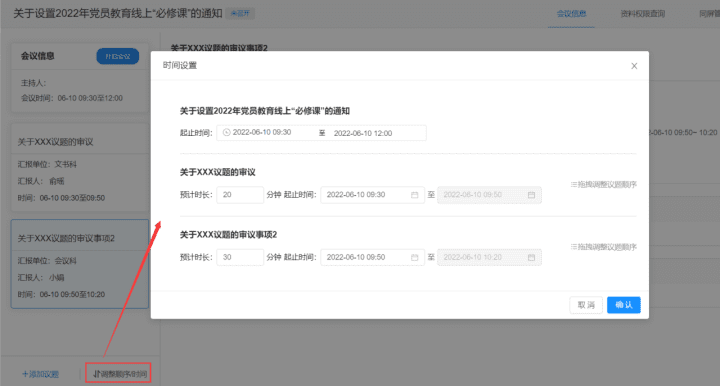This screenshot has width=720, height=387.
Task: Edit 预计时长 field showing 20
Action: (x=240, y=195)
